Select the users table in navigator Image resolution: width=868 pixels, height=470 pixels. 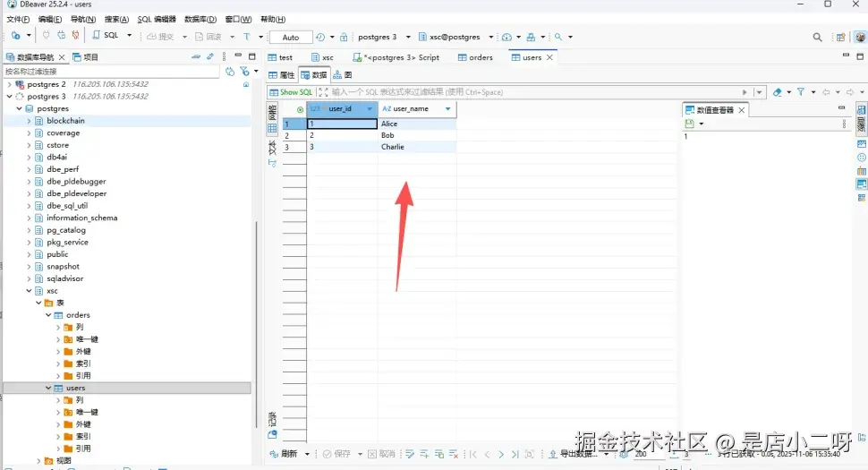tap(75, 388)
